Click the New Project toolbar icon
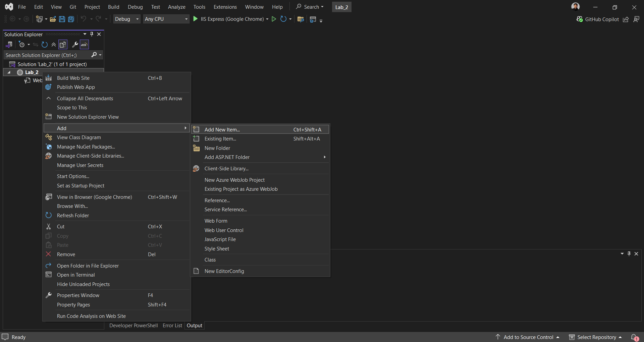This screenshot has height=342, width=644. (x=39, y=19)
